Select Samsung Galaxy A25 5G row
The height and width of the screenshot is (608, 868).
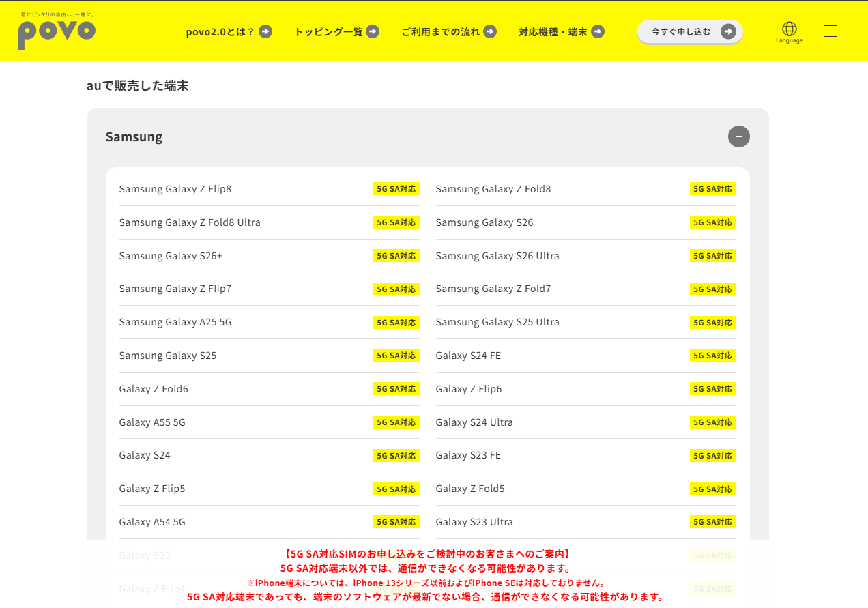point(270,322)
